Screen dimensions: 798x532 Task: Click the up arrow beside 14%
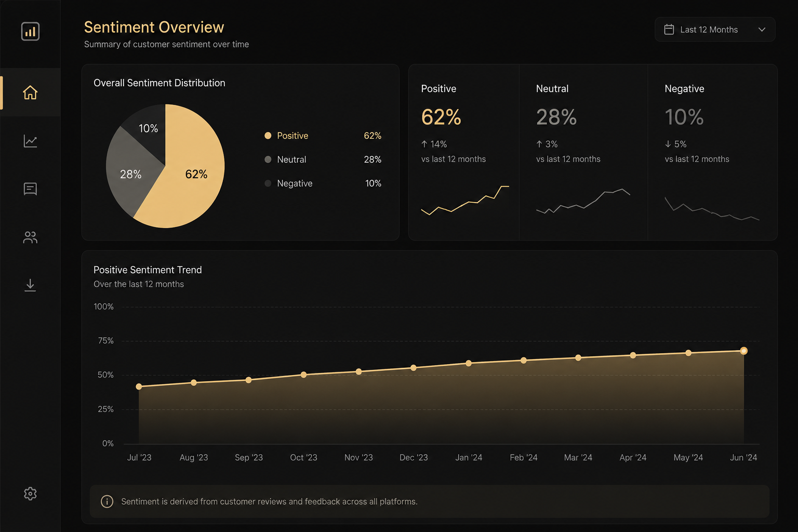click(424, 144)
